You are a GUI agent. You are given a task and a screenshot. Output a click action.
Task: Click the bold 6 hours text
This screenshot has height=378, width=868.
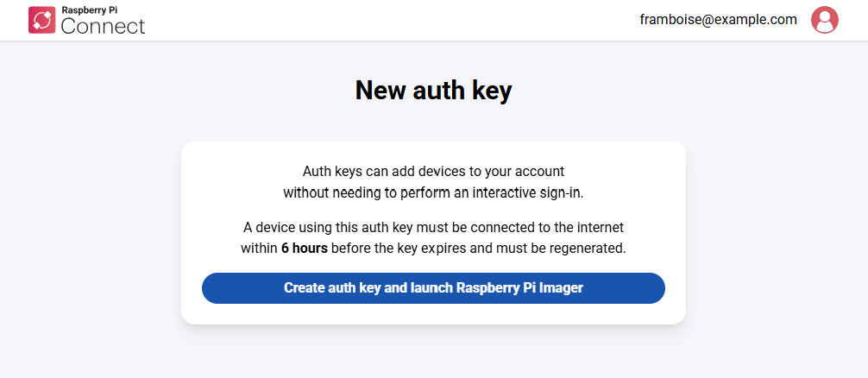click(x=304, y=249)
